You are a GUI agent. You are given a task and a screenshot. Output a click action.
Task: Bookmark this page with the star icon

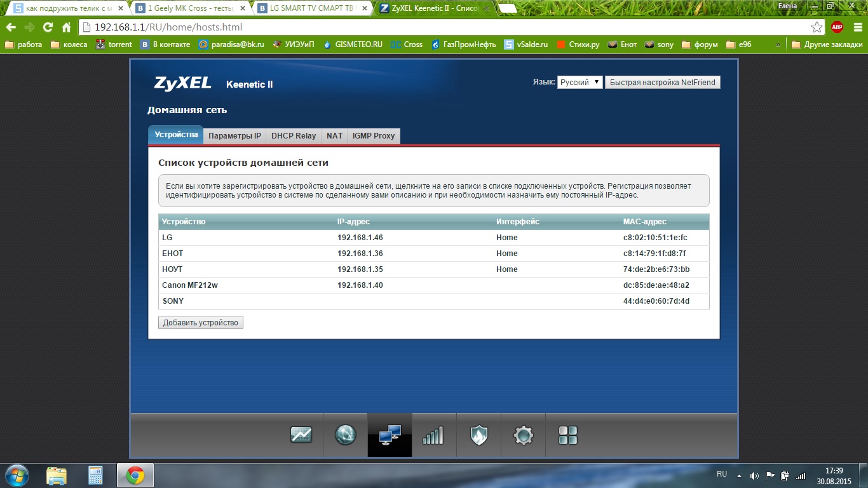[x=817, y=27]
